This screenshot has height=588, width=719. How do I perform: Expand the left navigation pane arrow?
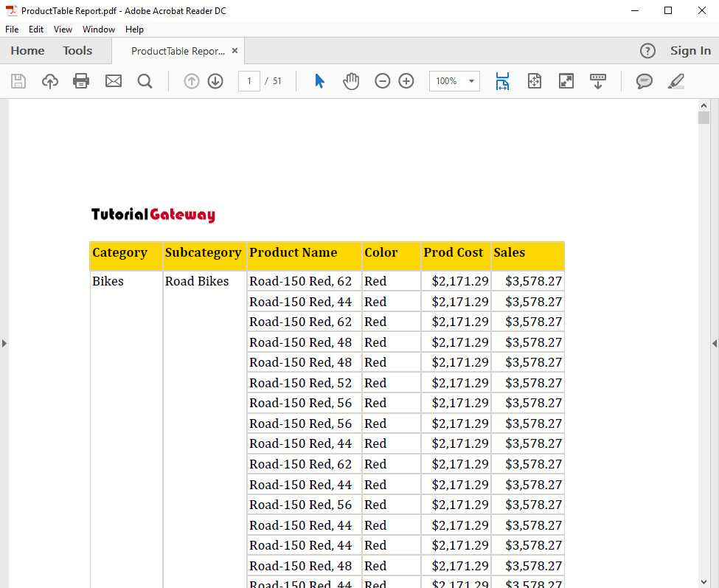pyautogui.click(x=4, y=343)
